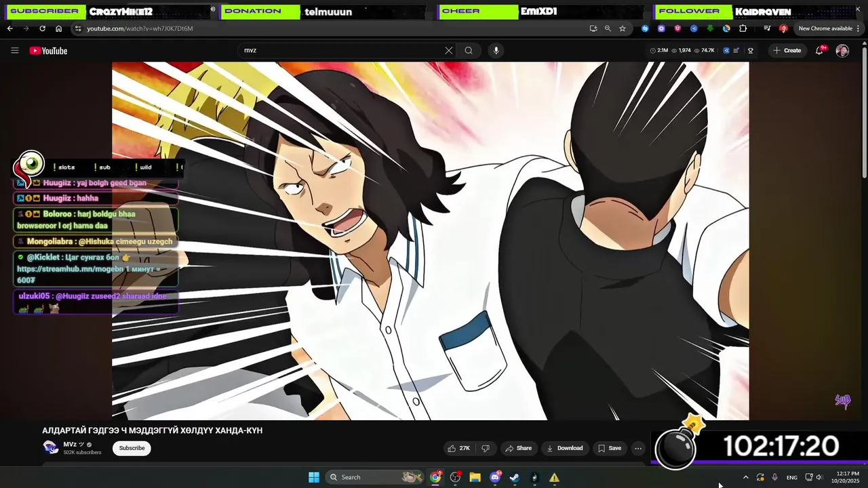Open the Extensions puzzle menu
This screenshot has width=868, height=488.
[743, 28]
